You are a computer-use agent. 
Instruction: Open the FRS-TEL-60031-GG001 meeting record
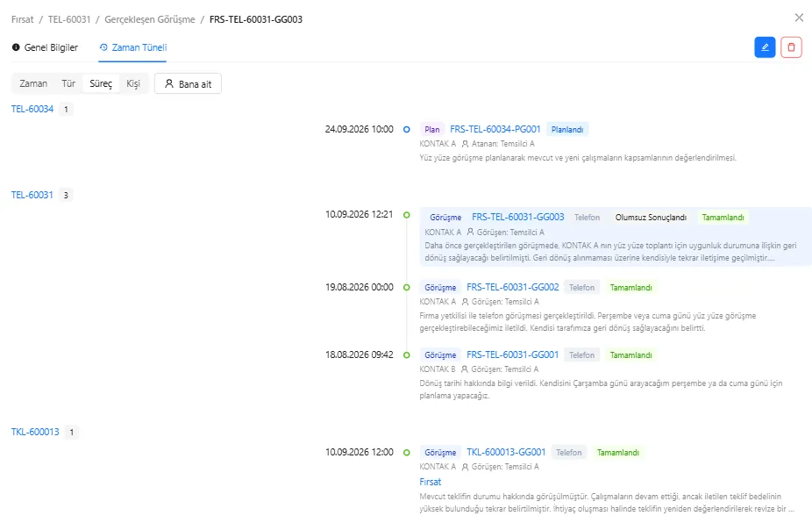513,355
